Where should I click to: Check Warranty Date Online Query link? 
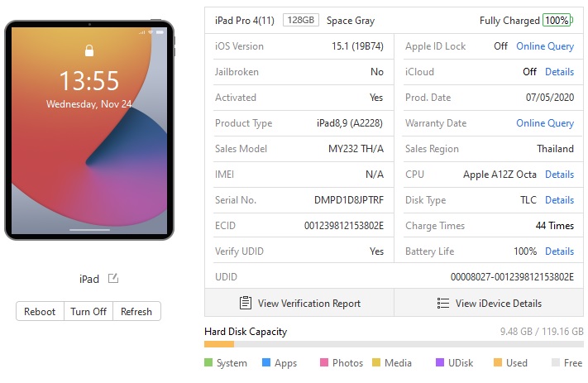(x=545, y=123)
